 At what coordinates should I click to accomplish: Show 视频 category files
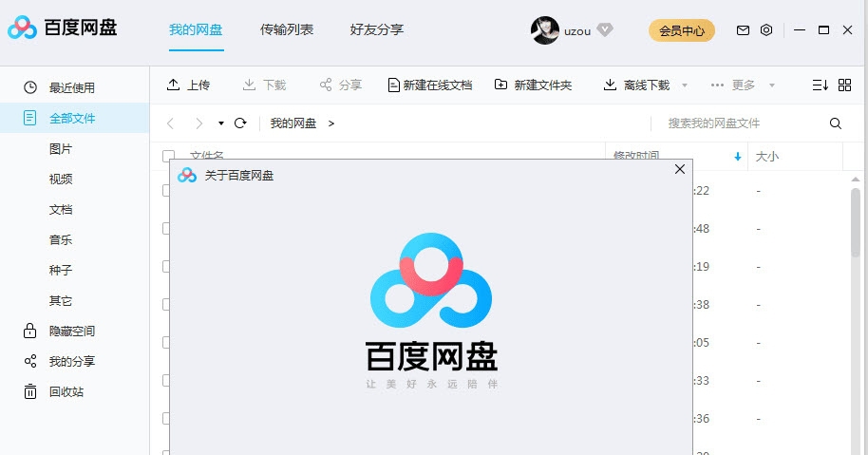(x=61, y=179)
